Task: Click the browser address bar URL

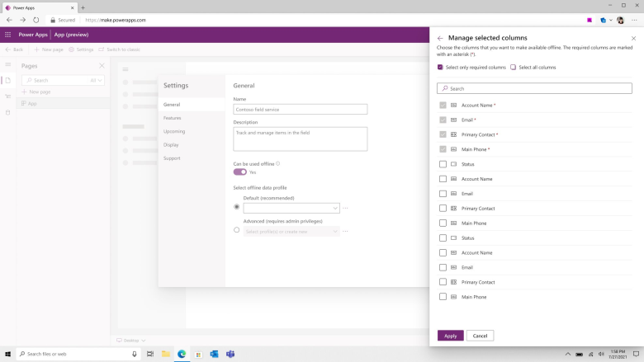Action: [116, 20]
